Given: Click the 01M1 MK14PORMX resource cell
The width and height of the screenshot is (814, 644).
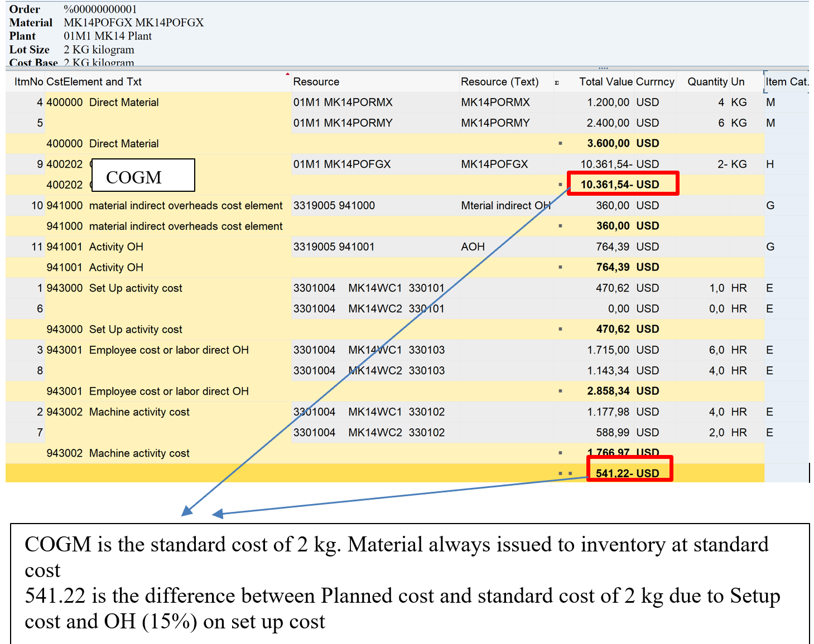Looking at the screenshot, I should (343, 103).
